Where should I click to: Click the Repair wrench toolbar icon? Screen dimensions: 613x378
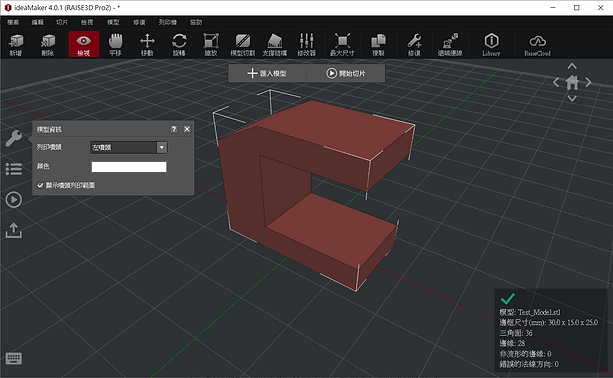[414, 45]
